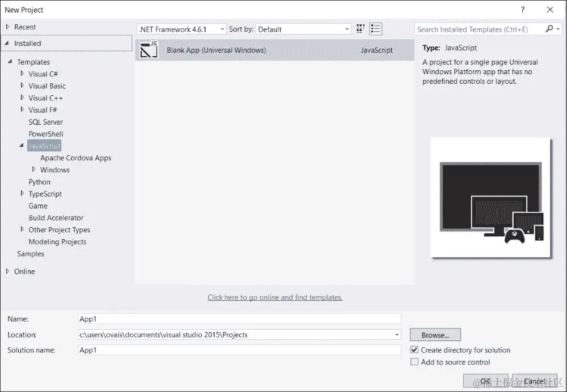
Task: Click the go online and find templates link
Action: tap(275, 297)
